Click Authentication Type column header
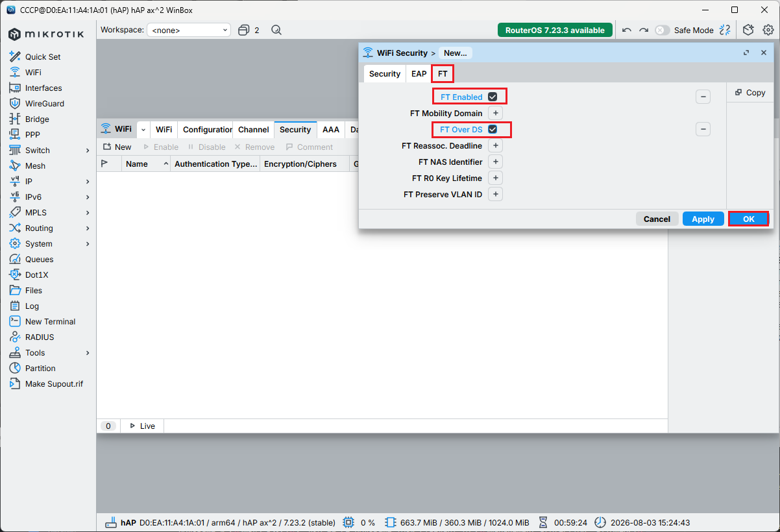Image resolution: width=780 pixels, height=532 pixels. tap(216, 164)
